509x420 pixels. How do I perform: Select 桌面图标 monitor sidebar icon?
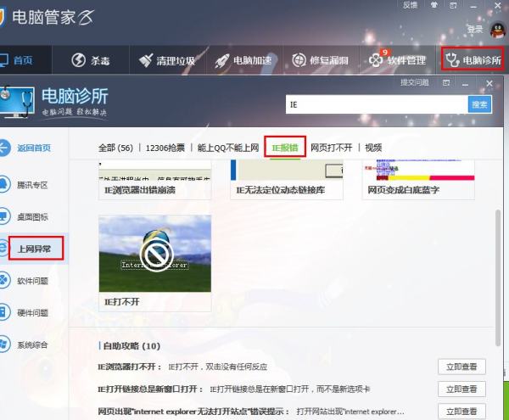5,216
